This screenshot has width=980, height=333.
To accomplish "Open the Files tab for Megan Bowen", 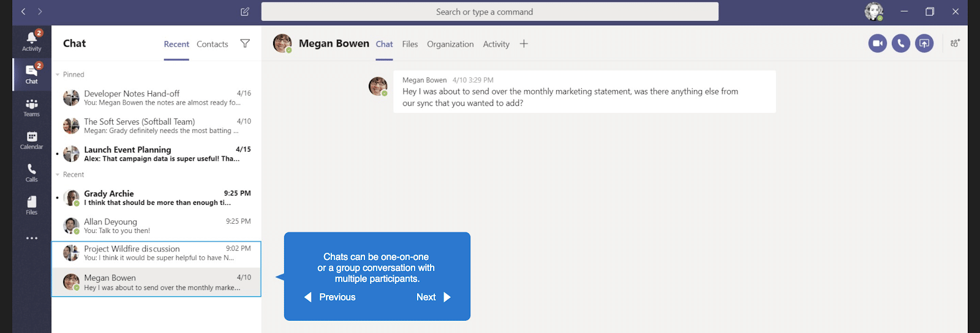I will (410, 44).
